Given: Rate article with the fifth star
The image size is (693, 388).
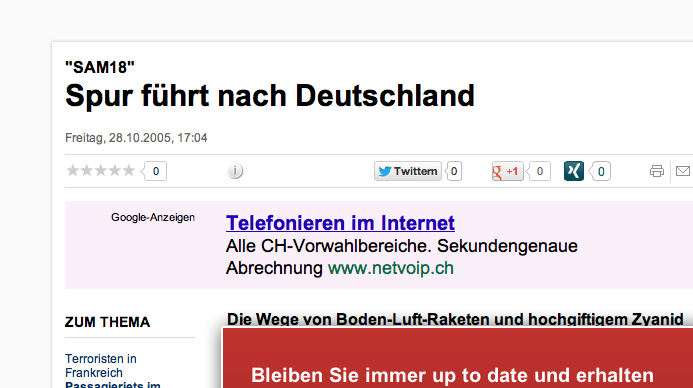Looking at the screenshot, I should (x=129, y=171).
